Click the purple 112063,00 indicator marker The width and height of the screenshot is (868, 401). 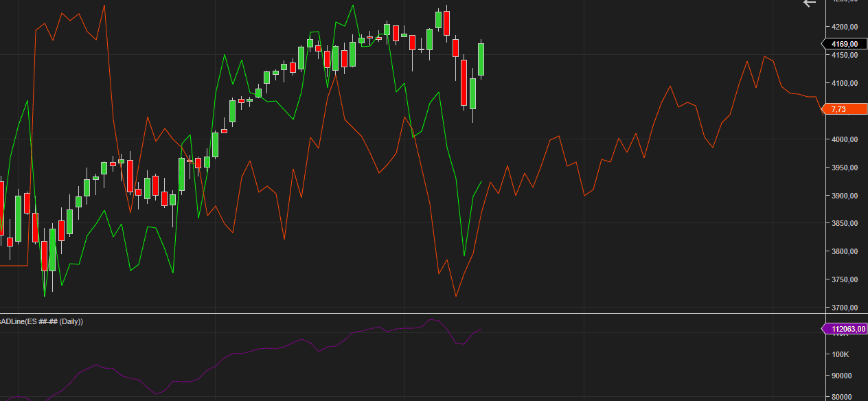844,329
